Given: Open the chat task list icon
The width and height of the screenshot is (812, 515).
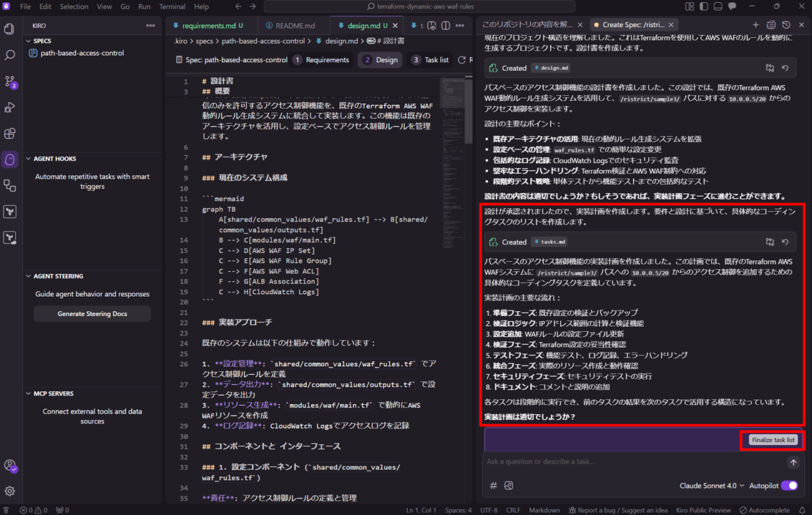Looking at the screenshot, I should tap(771, 25).
